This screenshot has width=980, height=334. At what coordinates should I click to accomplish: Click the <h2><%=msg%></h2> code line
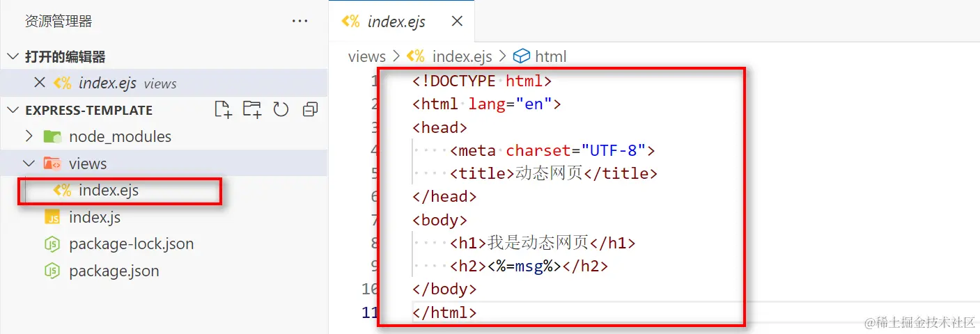pos(529,266)
